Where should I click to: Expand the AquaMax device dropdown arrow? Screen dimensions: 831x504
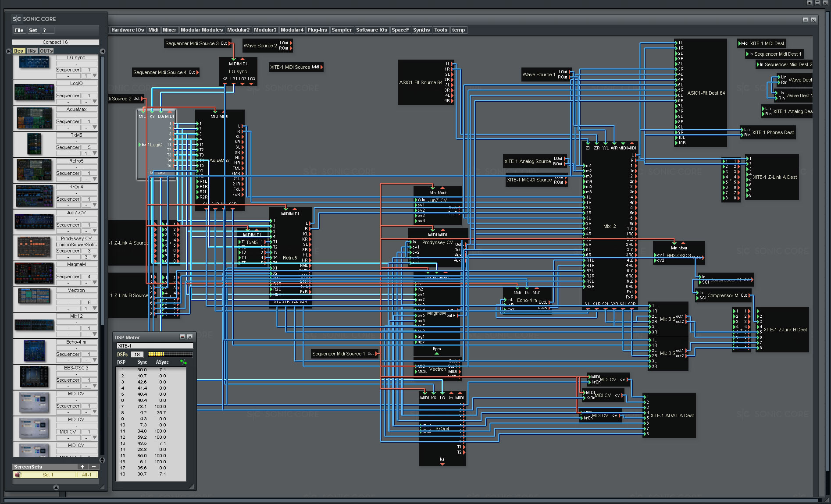[x=95, y=128]
